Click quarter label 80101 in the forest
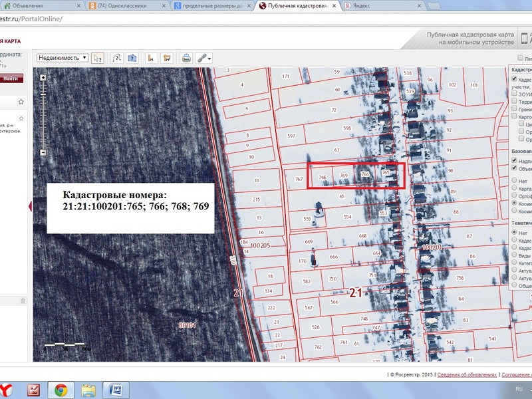Viewport: 532px width, 399px height. click(x=187, y=325)
